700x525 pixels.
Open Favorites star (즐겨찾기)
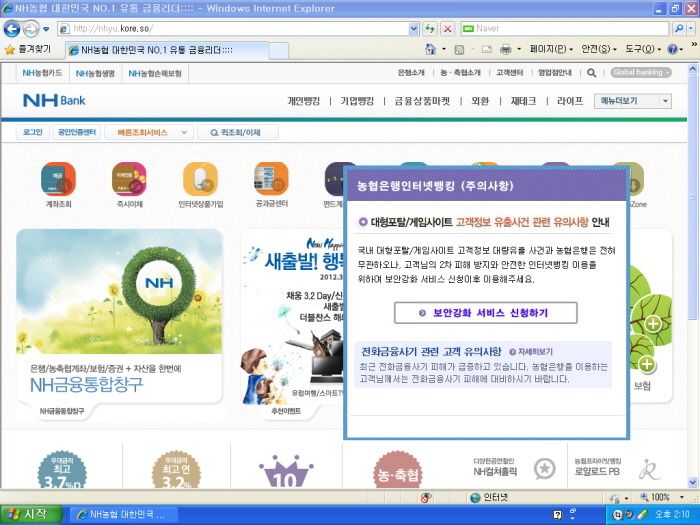28,49
